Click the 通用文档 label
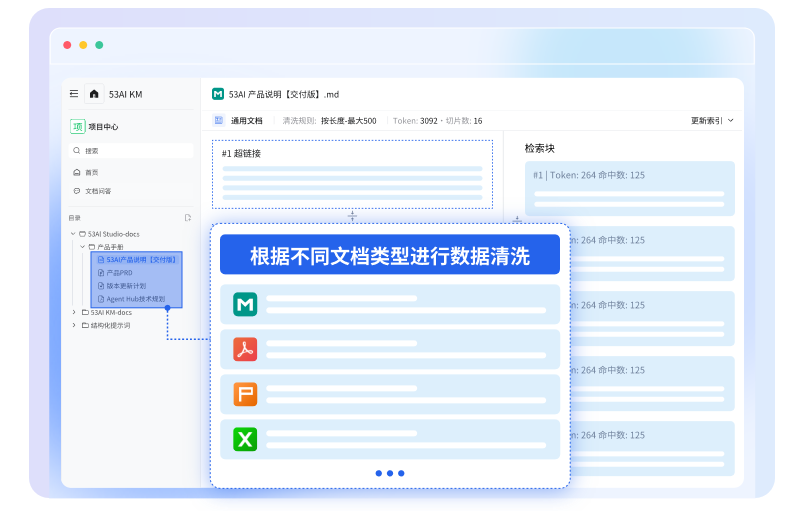 (x=246, y=121)
